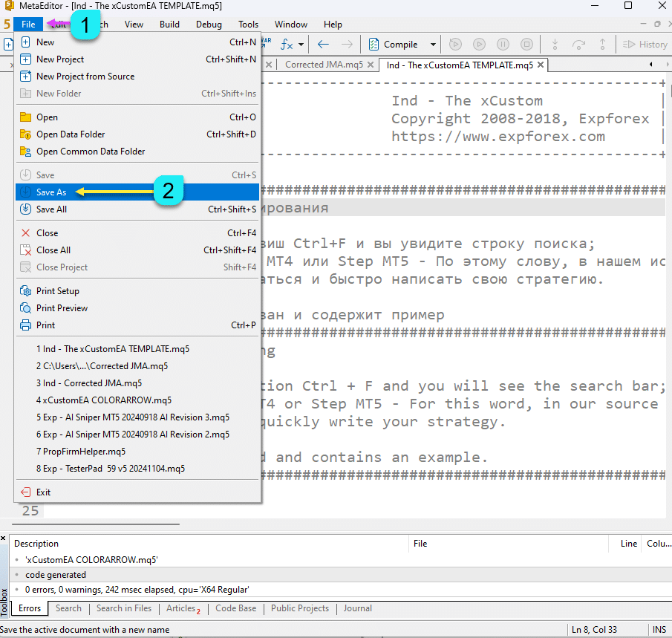Switch to the Code Base tab
This screenshot has width=672, height=638.
[x=235, y=608]
